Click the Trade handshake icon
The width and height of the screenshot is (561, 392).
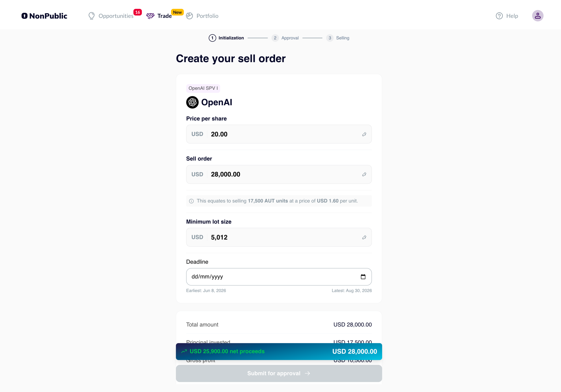(150, 16)
